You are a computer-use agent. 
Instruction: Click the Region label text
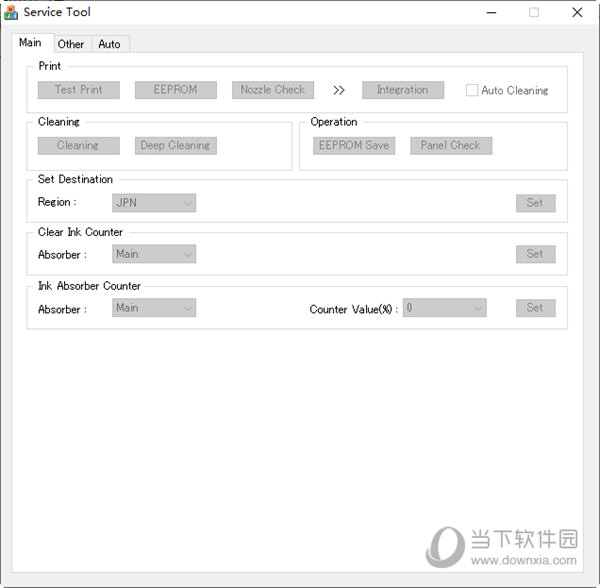point(57,202)
